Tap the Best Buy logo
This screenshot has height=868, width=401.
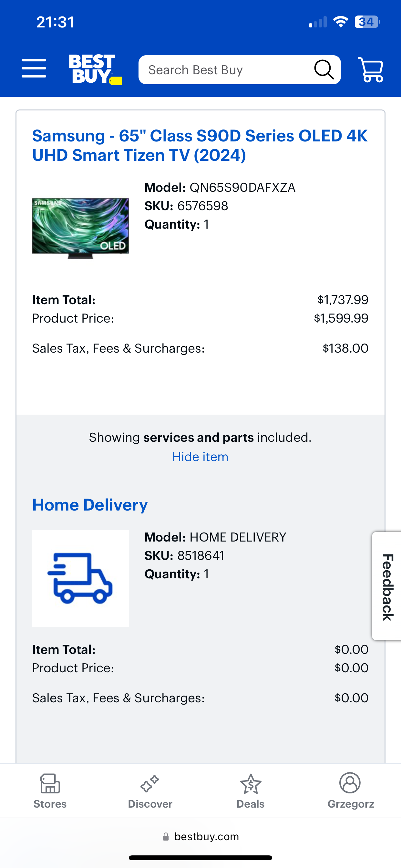[95, 69]
